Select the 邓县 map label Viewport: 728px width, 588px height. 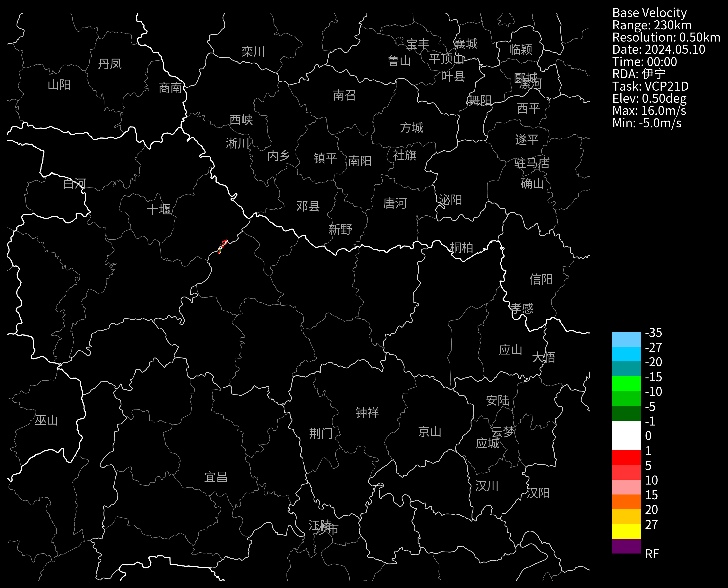[308, 206]
